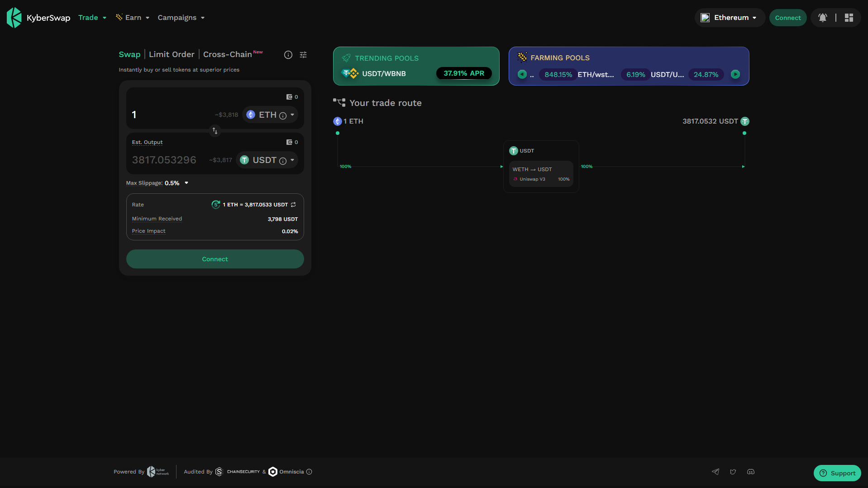Open the Ethereum network selector
Viewport: 868px width, 488px height.
click(729, 18)
